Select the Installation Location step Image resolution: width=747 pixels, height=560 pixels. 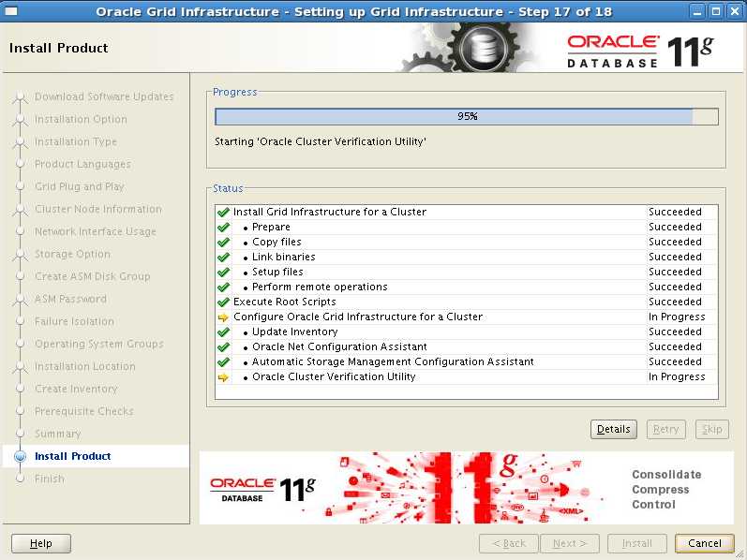(x=84, y=366)
